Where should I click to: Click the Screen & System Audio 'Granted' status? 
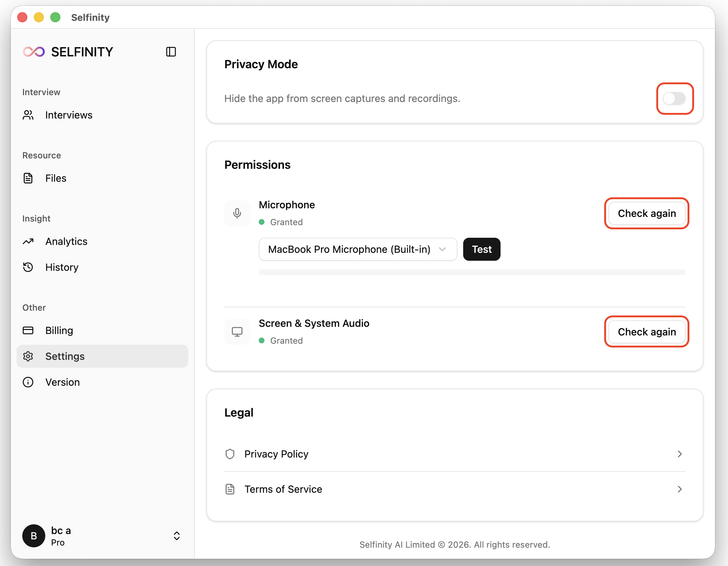(x=286, y=341)
